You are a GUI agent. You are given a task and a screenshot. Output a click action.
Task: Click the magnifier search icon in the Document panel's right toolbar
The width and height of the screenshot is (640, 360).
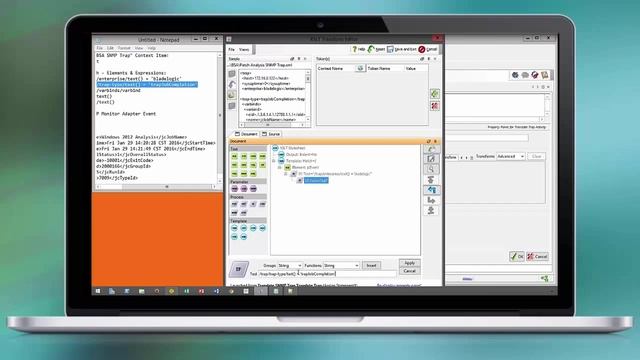pyautogui.click(x=431, y=169)
